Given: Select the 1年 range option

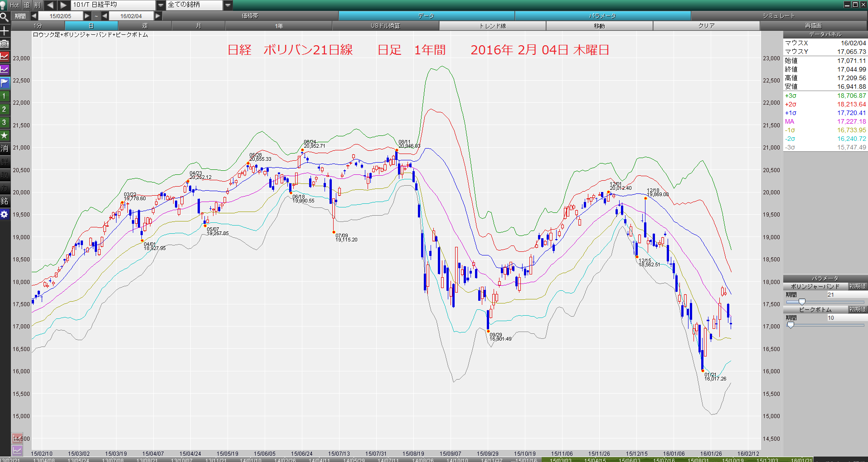Looking at the screenshot, I should (279, 26).
